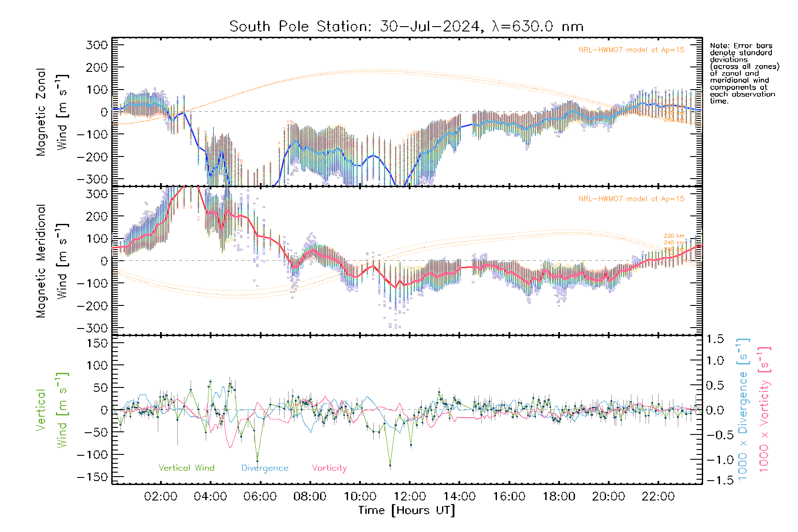
Task: Click the 14:00 time axis tick label
Action: click(x=459, y=497)
